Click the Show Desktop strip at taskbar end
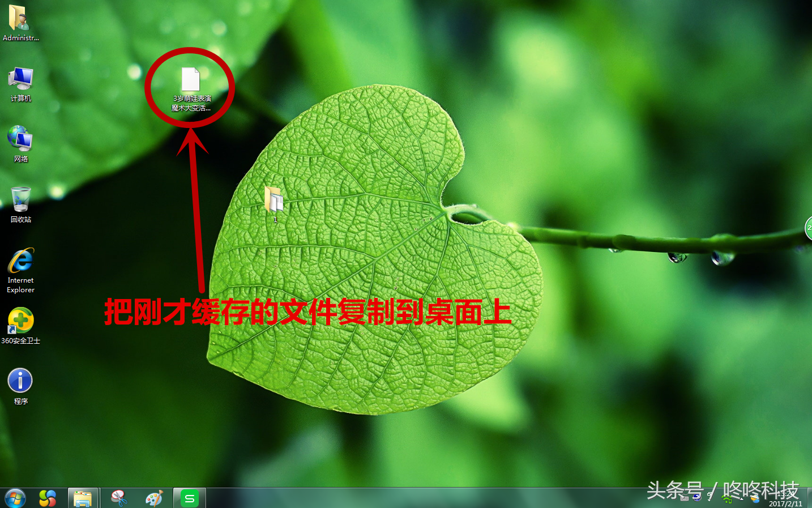Viewport: 812px width, 508px height. pyautogui.click(x=809, y=498)
